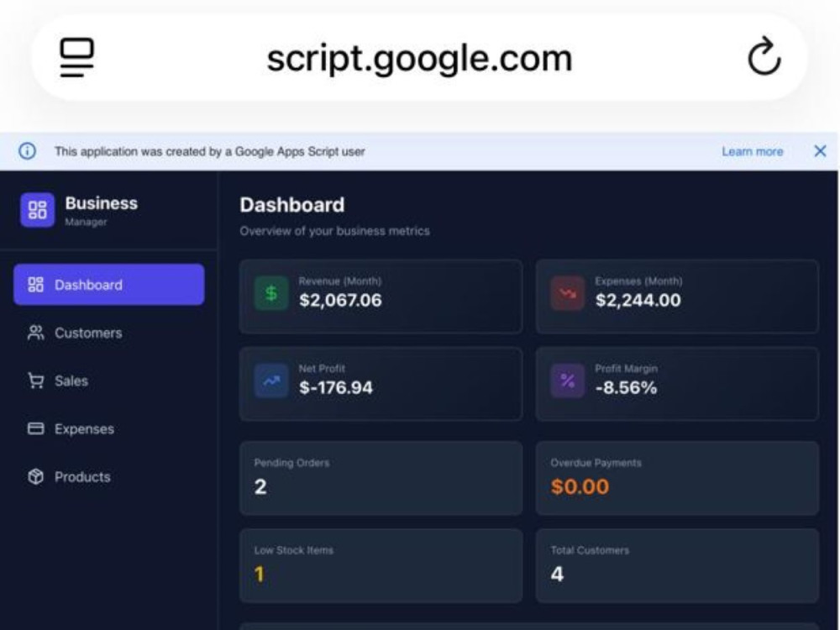Reload the page with refresh icon
Viewport: 840px width, 630px height.
point(764,56)
